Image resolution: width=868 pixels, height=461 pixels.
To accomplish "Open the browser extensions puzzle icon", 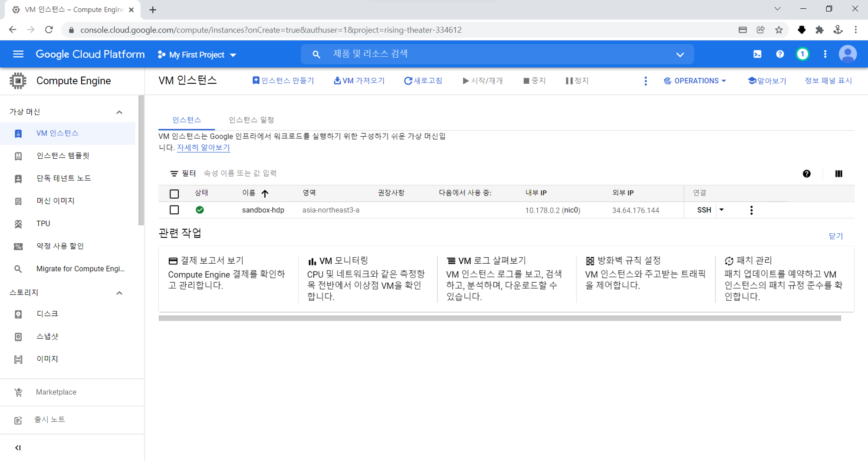I will click(819, 30).
